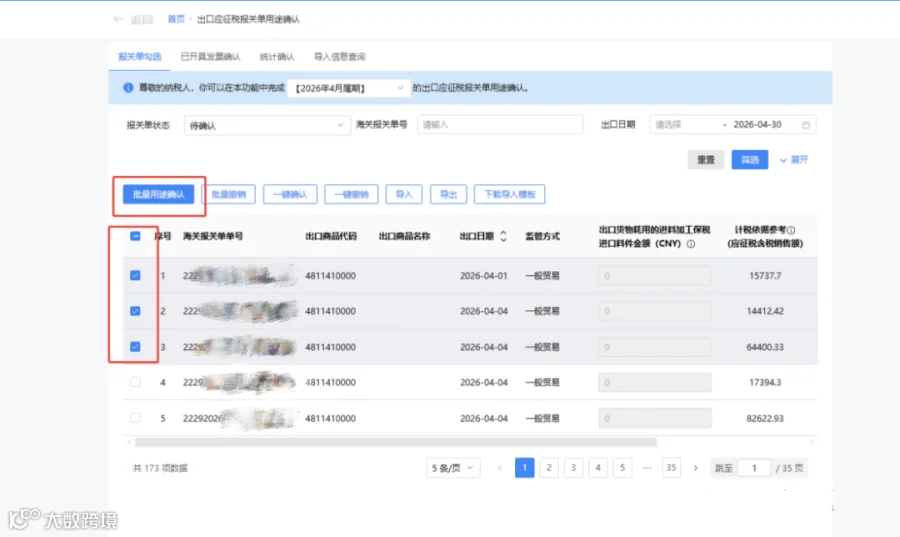Screen dimensions: 900x537
Task: Click the 批量用途确认 button
Action: click(158, 194)
